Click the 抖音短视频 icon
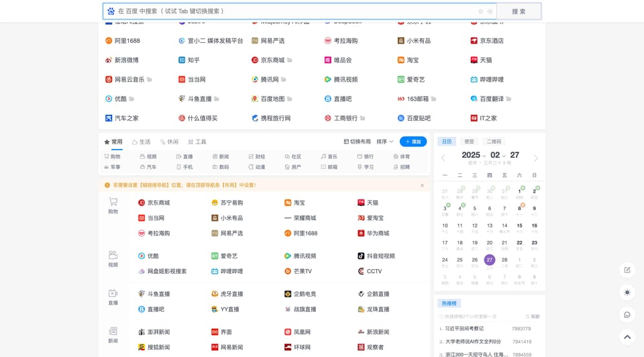The image size is (644, 357). coord(361,256)
